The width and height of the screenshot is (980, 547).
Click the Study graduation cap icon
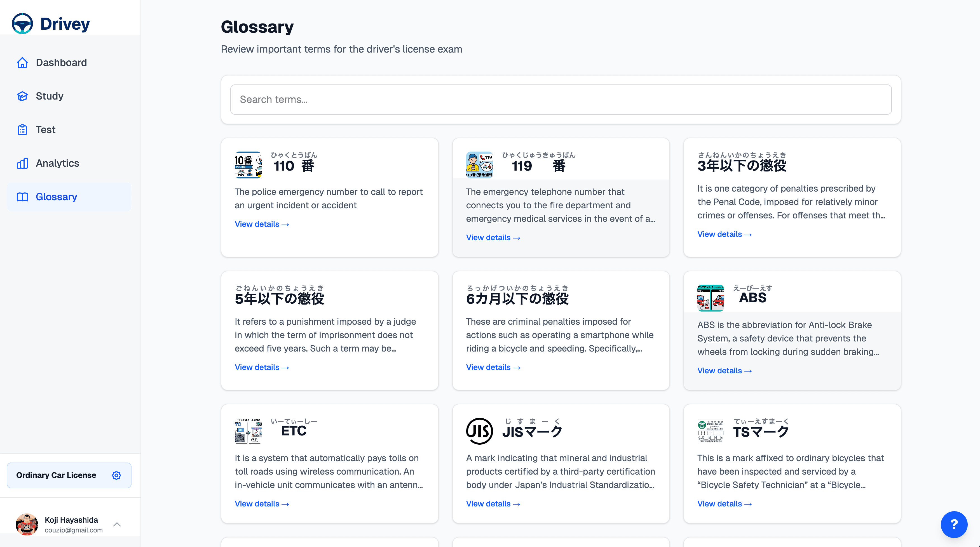[x=22, y=96]
